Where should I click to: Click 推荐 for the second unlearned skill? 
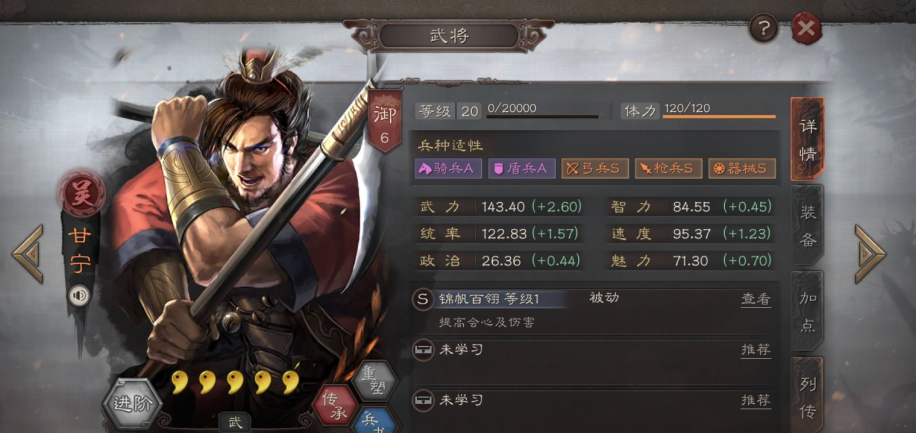click(x=756, y=401)
